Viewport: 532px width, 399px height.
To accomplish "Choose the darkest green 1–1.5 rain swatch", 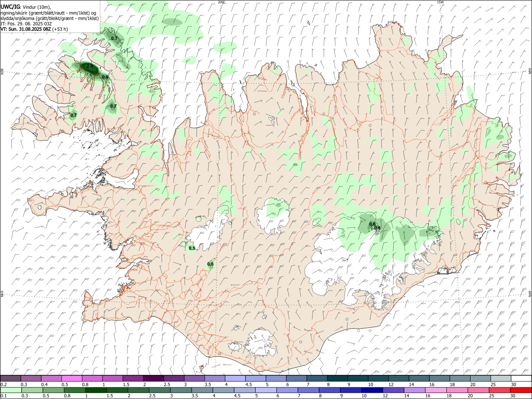I will click(96, 390).
